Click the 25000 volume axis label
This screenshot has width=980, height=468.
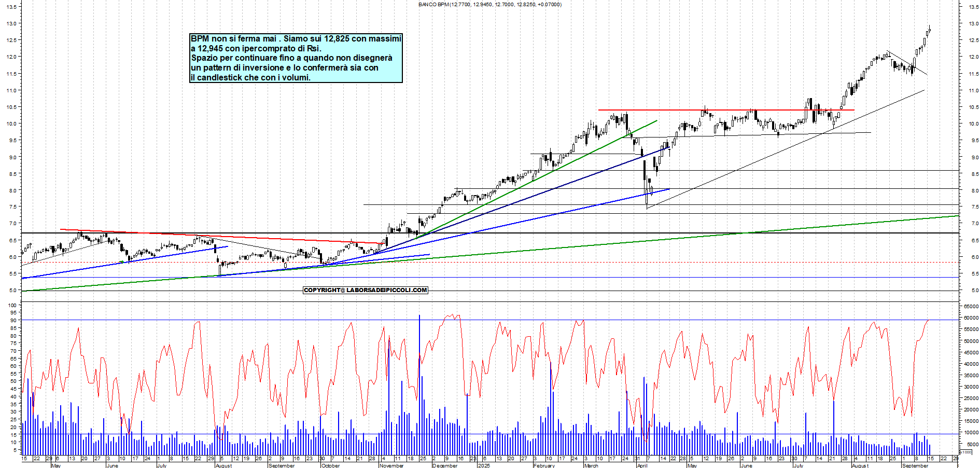click(x=971, y=398)
